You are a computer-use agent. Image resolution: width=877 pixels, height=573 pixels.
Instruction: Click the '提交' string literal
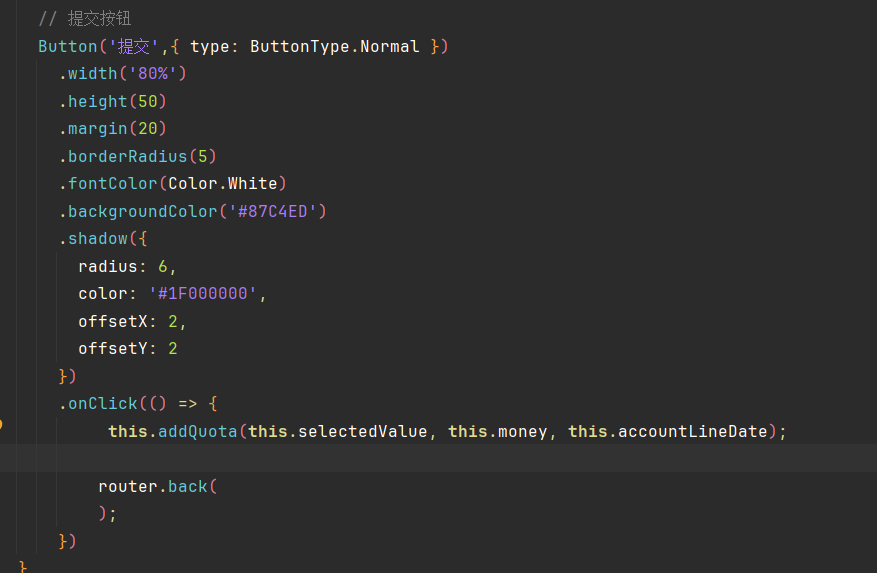coord(134,46)
